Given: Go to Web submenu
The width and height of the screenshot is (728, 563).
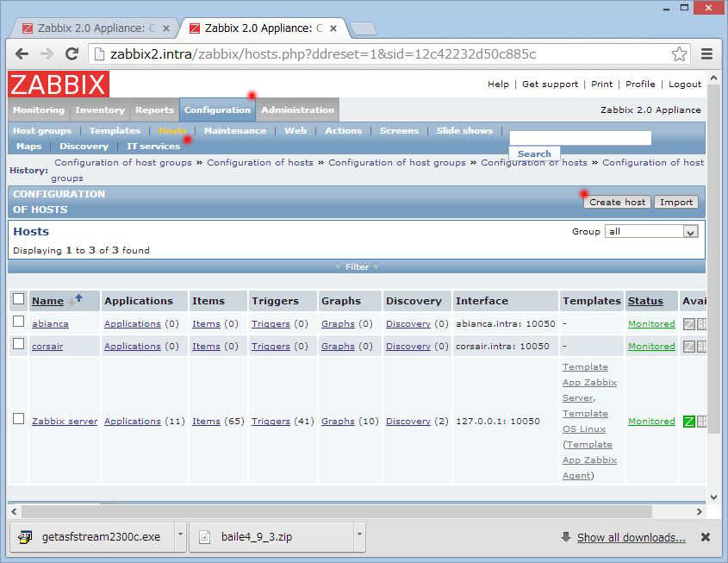Looking at the screenshot, I should (x=296, y=130).
